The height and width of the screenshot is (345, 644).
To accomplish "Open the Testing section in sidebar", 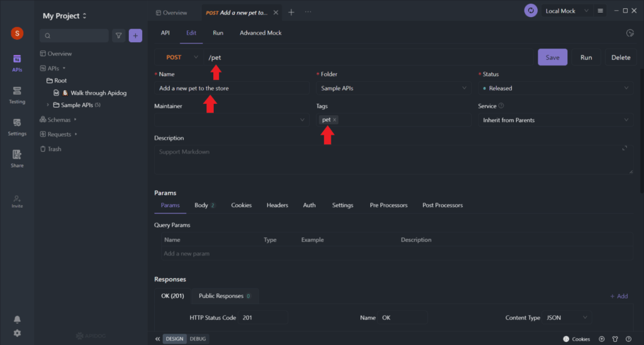I will (17, 94).
